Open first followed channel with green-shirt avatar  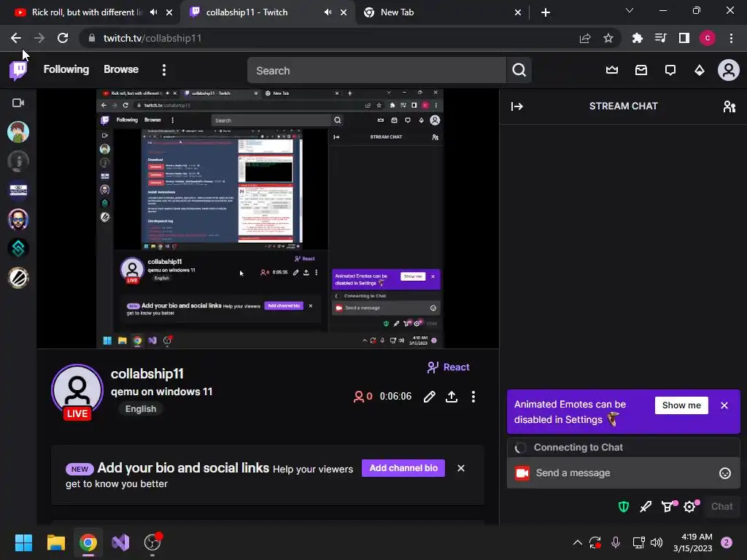tap(18, 132)
